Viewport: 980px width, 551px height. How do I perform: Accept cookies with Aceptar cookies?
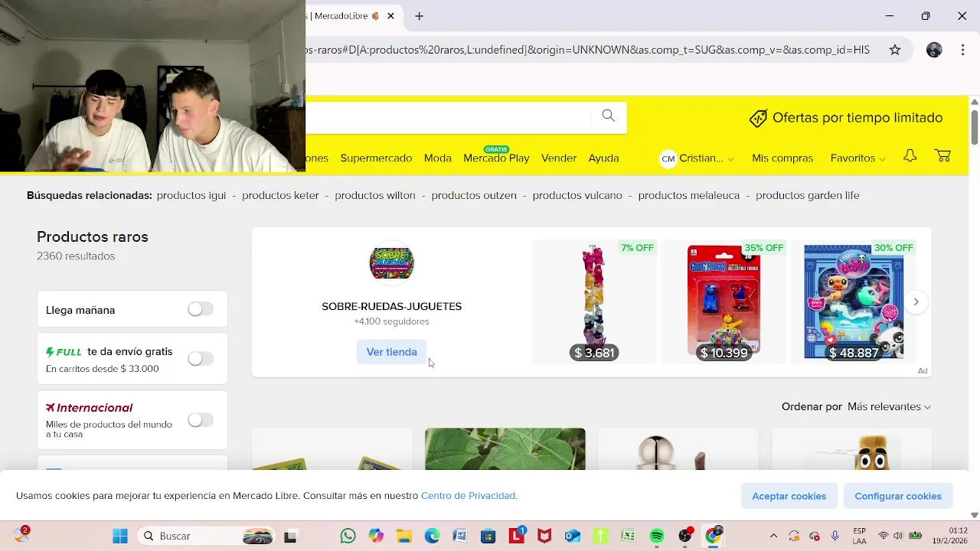point(789,496)
